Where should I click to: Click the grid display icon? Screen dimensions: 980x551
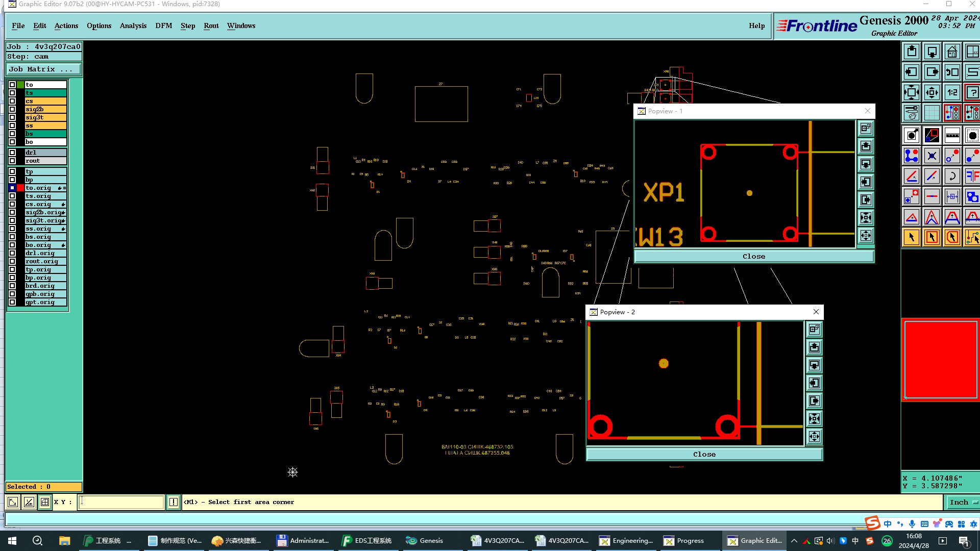tap(932, 113)
